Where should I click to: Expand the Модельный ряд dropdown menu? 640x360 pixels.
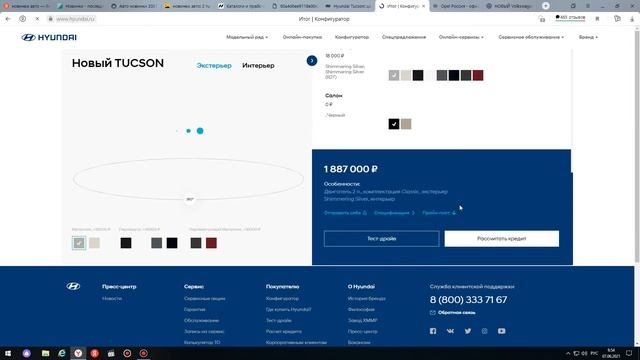(x=247, y=37)
